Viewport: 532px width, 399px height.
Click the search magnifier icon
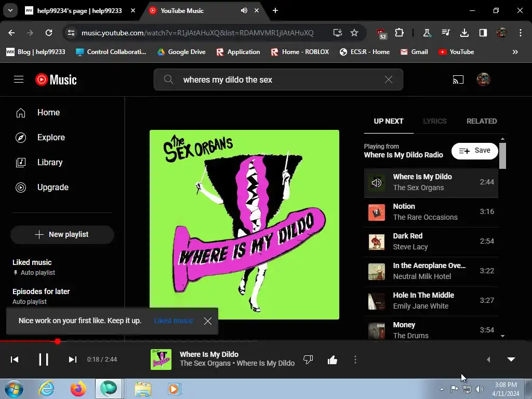point(169,79)
